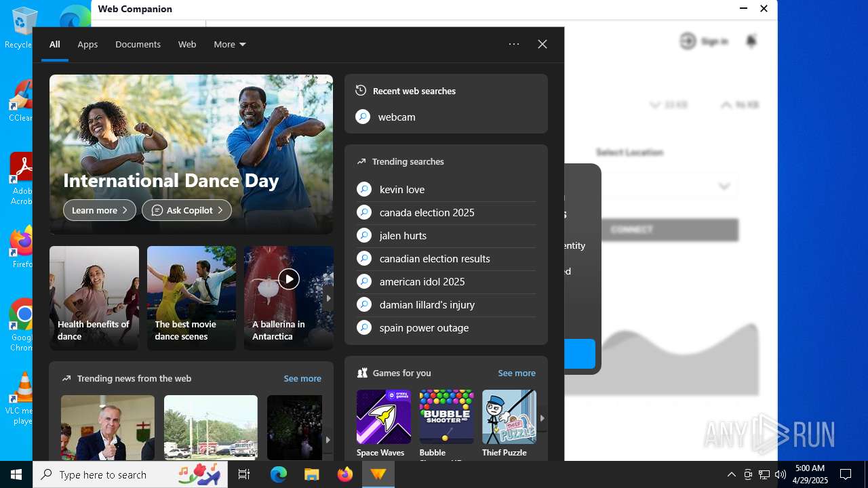Switch to the Web search tab
The height and width of the screenshot is (488, 868).
pyautogui.click(x=187, y=44)
